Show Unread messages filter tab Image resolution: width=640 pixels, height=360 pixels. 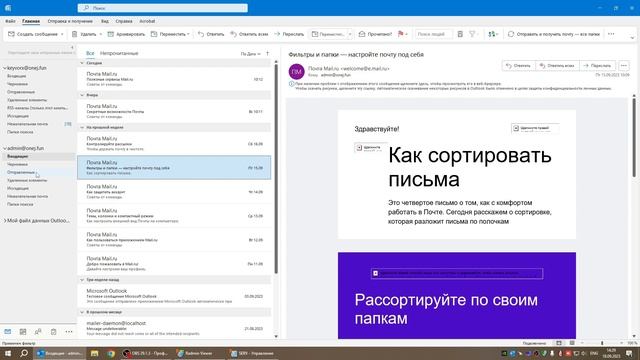click(x=119, y=53)
